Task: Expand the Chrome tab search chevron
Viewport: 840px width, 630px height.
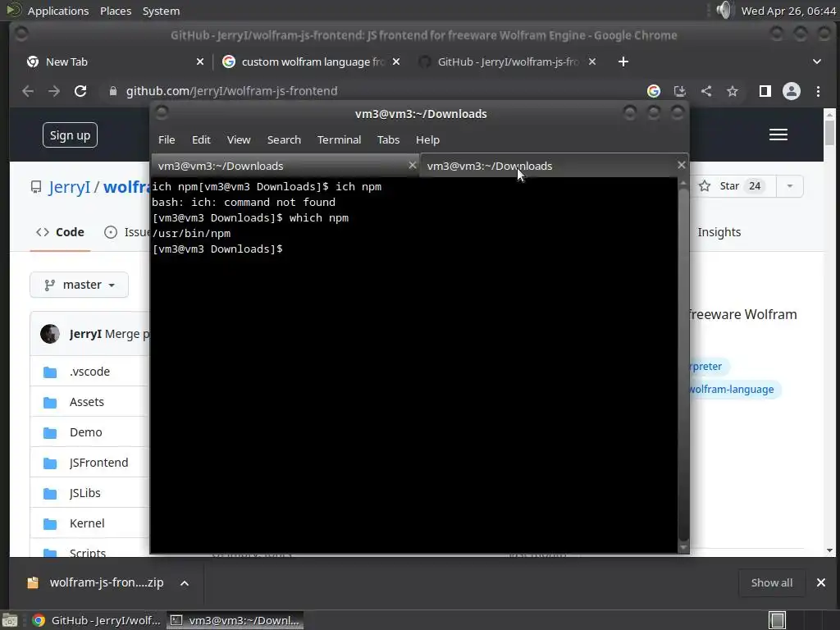Action: (x=817, y=62)
